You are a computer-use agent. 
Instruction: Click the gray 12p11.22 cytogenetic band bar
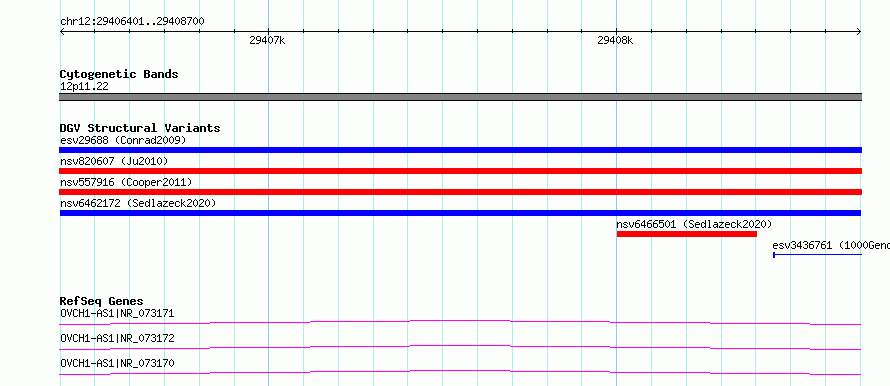point(460,97)
